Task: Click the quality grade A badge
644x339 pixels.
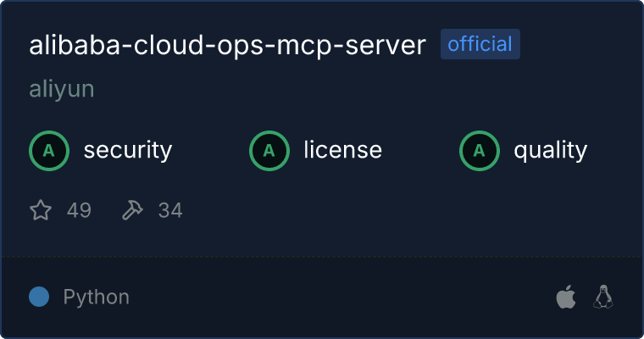Action: (480, 151)
